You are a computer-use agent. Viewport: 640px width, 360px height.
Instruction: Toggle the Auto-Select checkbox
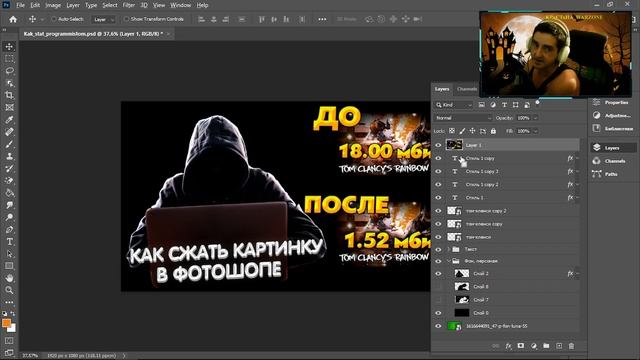[x=53, y=19]
